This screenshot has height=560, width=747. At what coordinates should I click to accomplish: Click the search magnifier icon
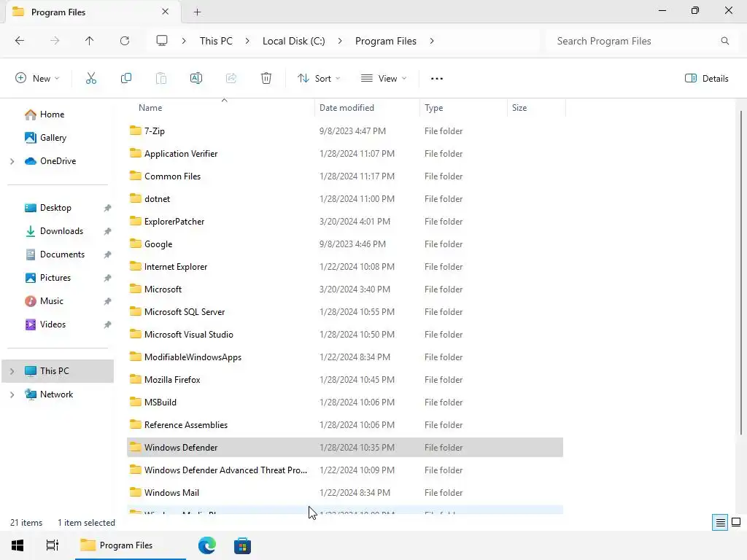tap(724, 41)
